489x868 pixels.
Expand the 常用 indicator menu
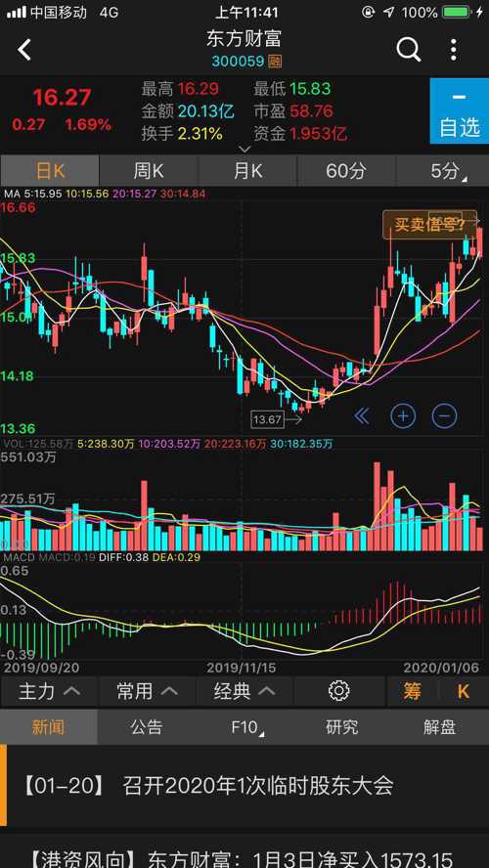tap(148, 691)
